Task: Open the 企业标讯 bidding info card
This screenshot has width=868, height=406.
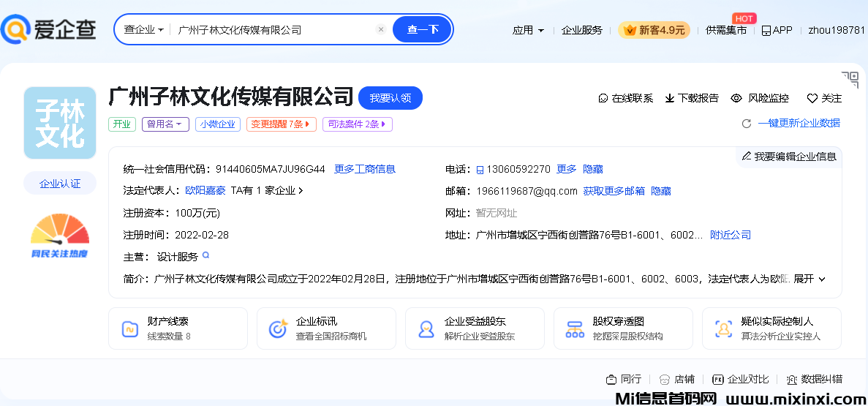Action: pos(326,328)
